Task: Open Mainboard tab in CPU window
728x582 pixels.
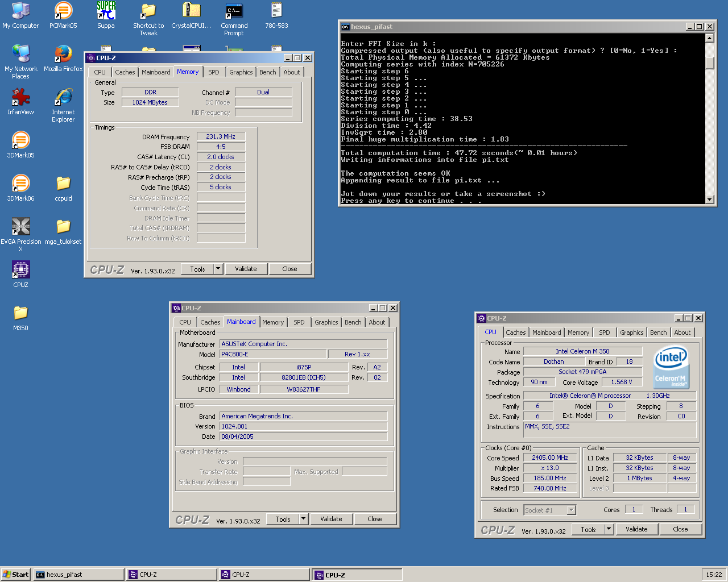Action: (547, 332)
